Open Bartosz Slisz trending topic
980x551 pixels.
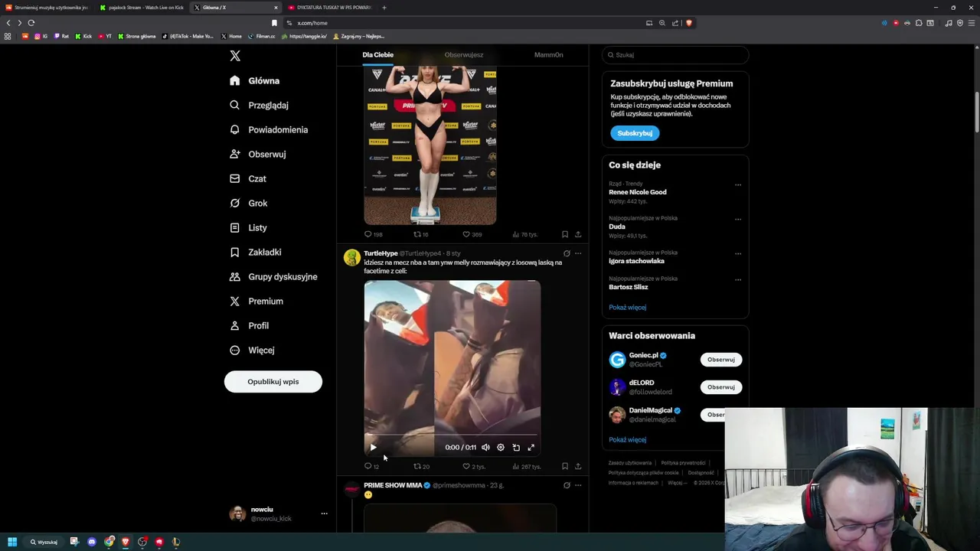point(629,287)
